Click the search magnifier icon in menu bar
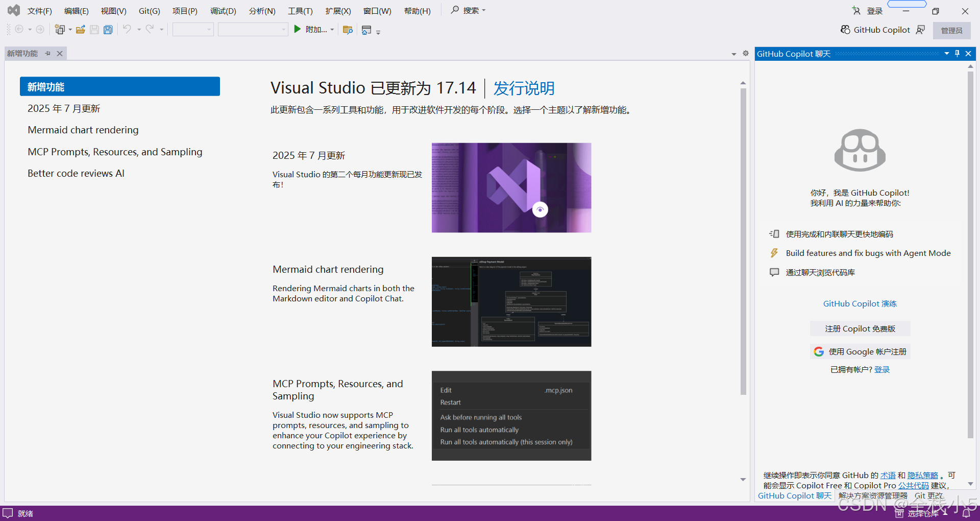Screen dimensions: 980x521 455,10
